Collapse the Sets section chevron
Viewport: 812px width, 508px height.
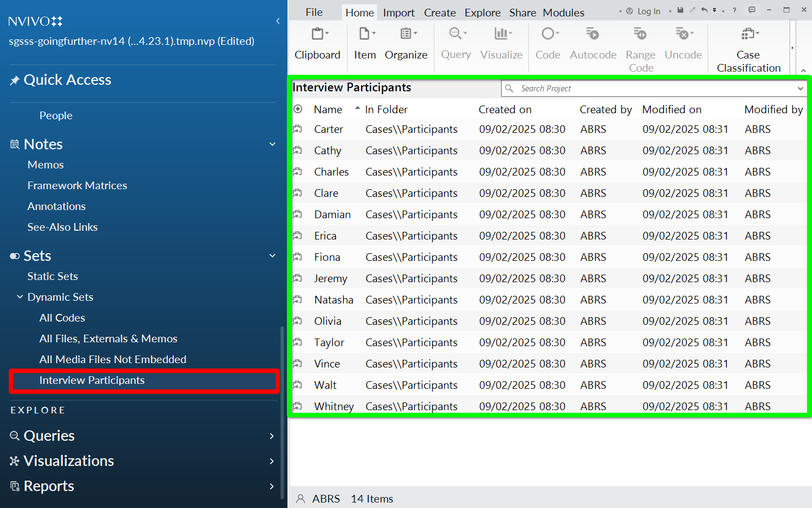272,256
